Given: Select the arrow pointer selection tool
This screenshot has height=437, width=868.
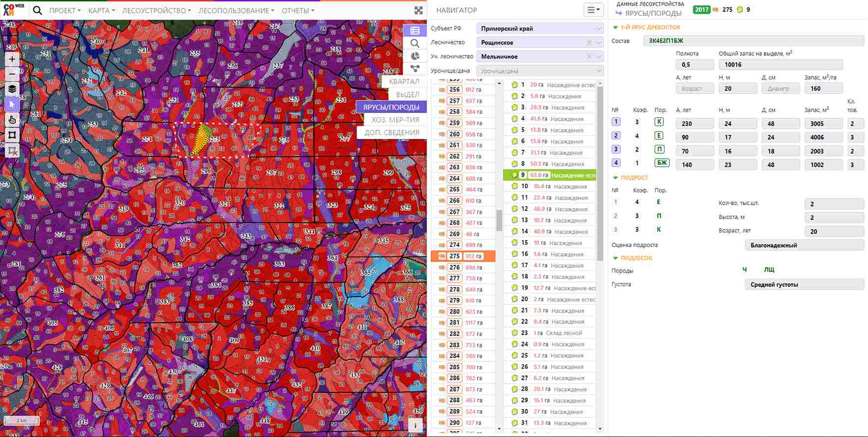Looking at the screenshot, I should tap(12, 105).
